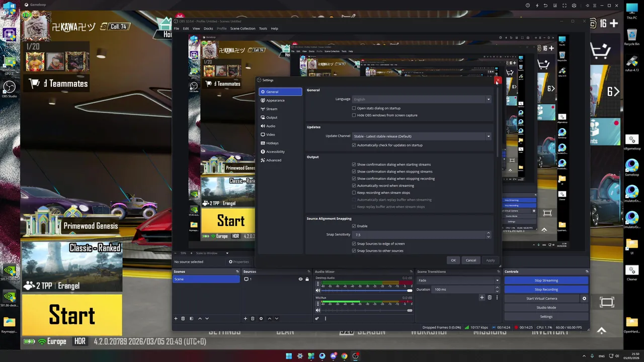Open Mic/Aux three-dot options
Screen dimensions: 644x362
coord(317,304)
